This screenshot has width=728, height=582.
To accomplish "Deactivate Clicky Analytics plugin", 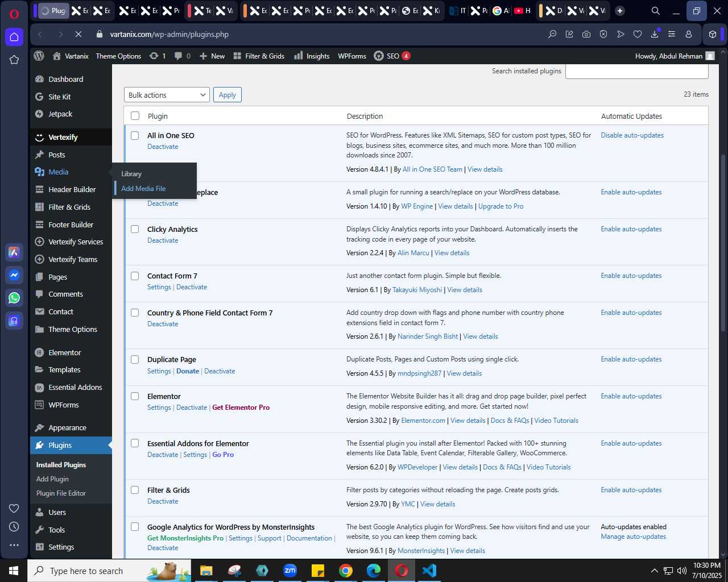I will pos(163,240).
